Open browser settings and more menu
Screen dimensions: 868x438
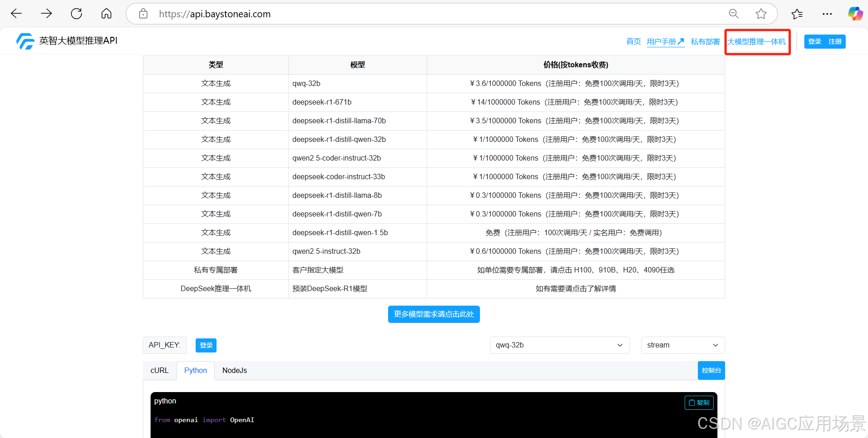coord(827,14)
